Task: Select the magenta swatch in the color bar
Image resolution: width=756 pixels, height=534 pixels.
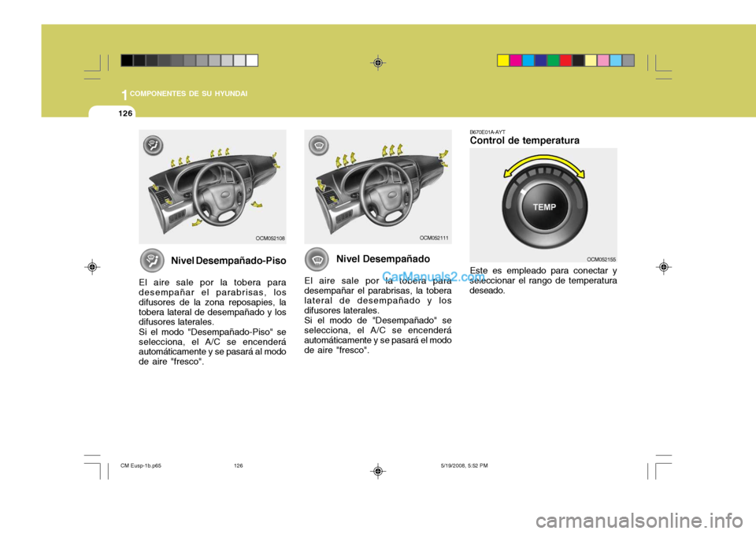Action: pyautogui.click(x=516, y=61)
